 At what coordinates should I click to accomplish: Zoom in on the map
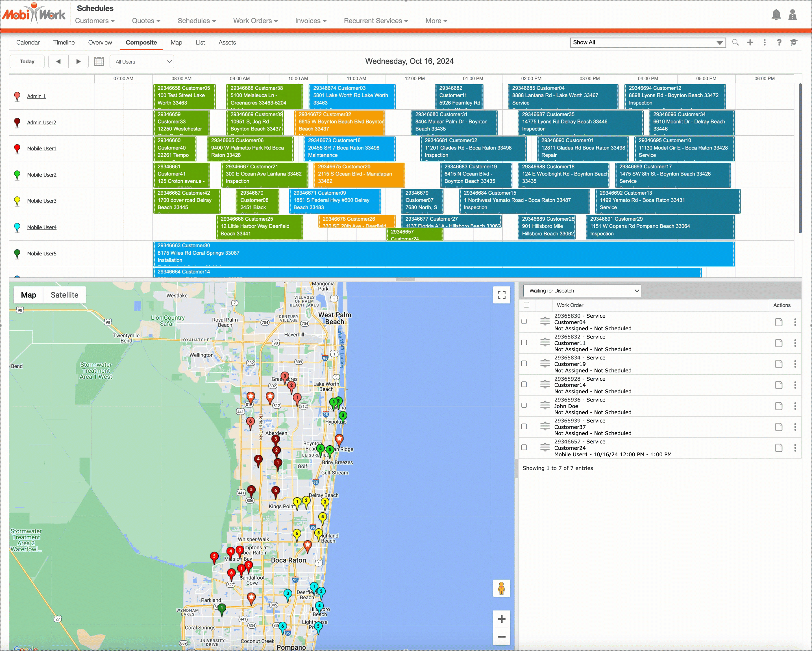[x=501, y=619]
